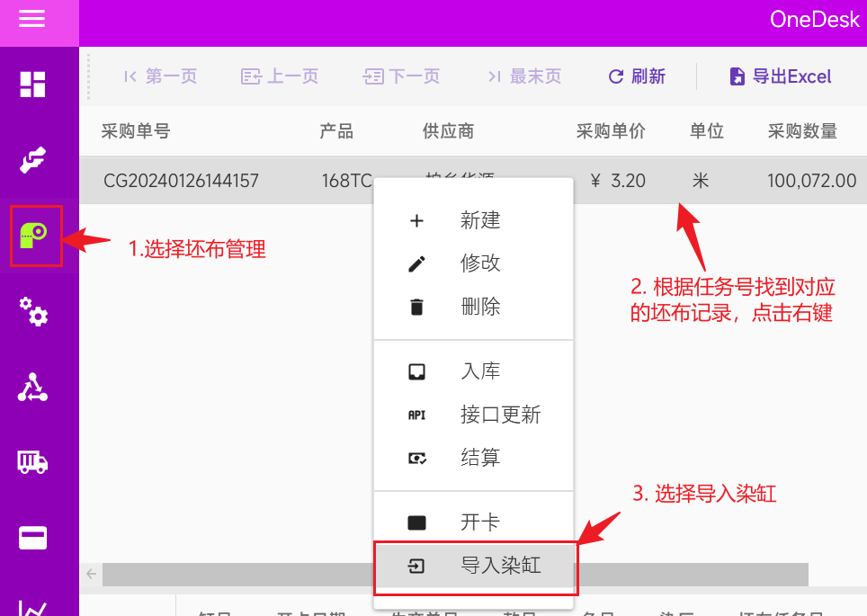The width and height of the screenshot is (867, 616).
Task: Open the hamburger navigation menu
Action: click(32, 19)
